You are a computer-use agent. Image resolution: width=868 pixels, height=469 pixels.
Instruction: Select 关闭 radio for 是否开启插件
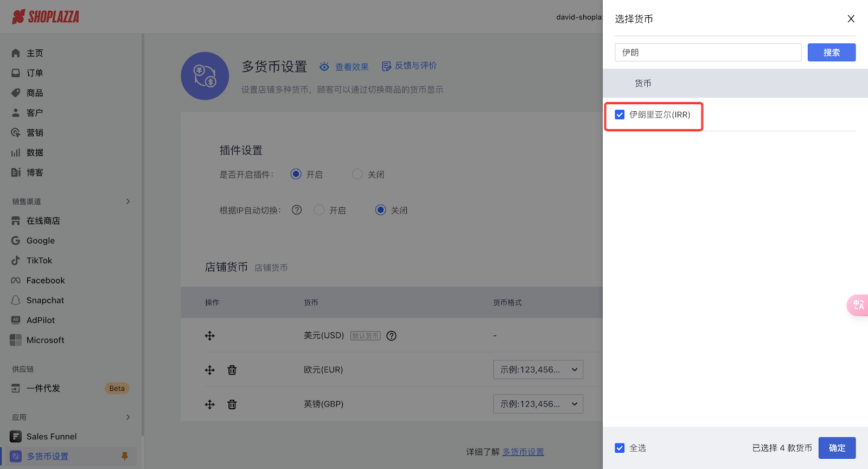click(357, 174)
